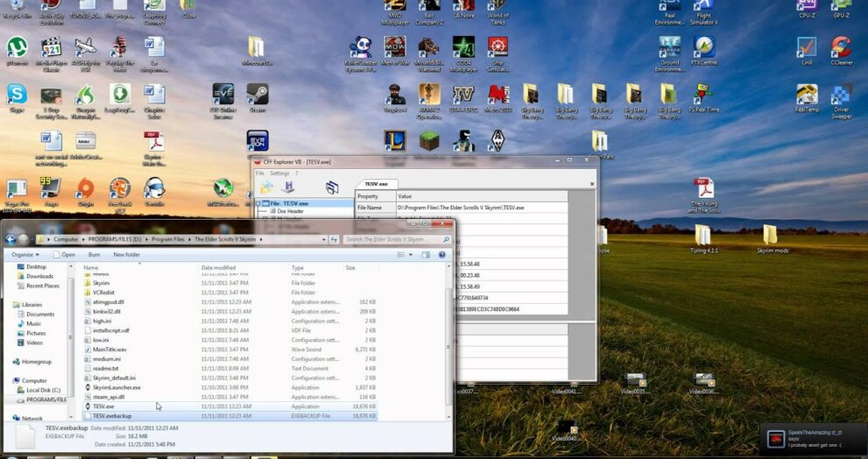868x459 pixels.
Task: Open the CPU-Z desktop shortcut
Action: (x=807, y=5)
